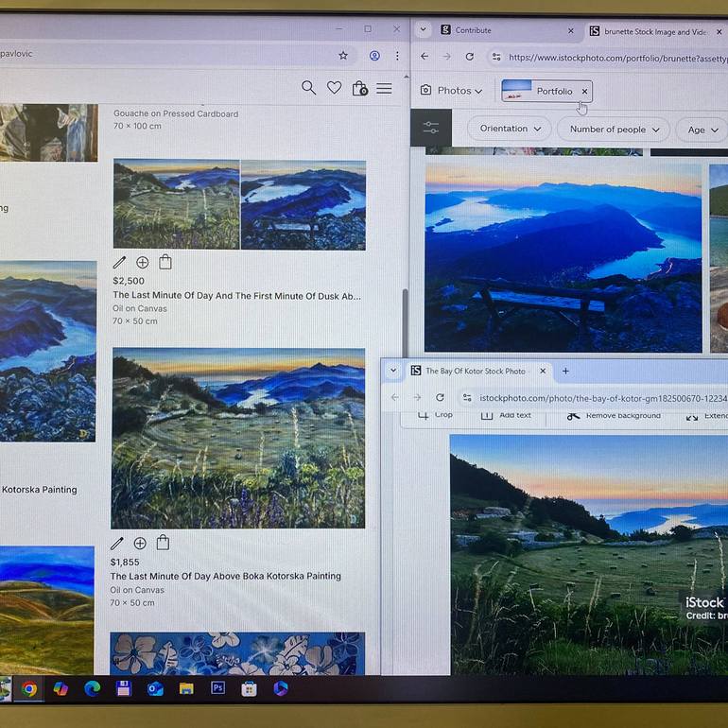Open The Last Minute Of Day Above Boka Kotorska Painting link
Image resolution: width=728 pixels, height=728 pixels.
pos(225,576)
